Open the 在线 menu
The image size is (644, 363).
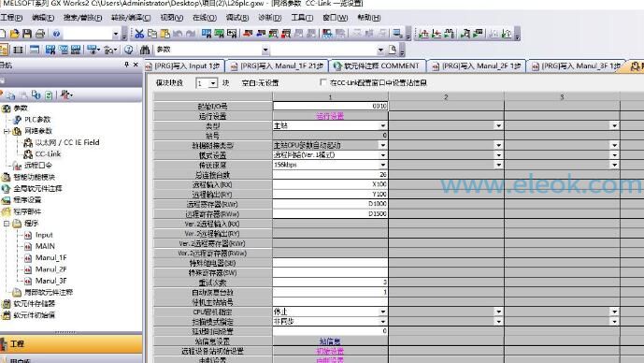pos(204,18)
